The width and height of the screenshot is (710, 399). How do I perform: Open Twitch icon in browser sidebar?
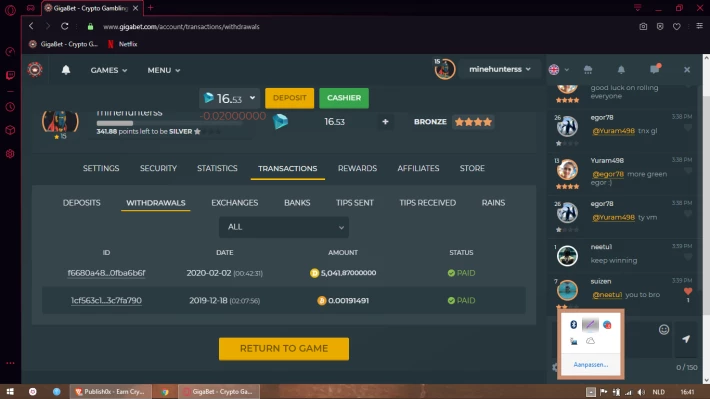pyautogui.click(x=10, y=75)
